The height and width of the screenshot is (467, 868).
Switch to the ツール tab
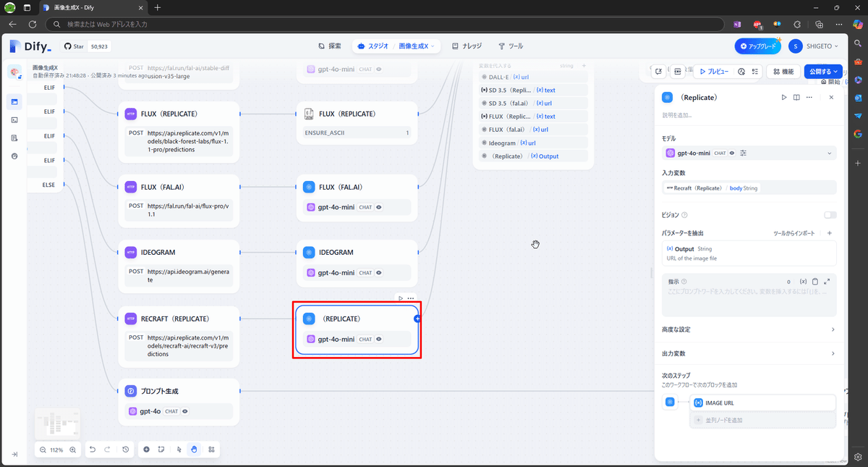click(510, 46)
